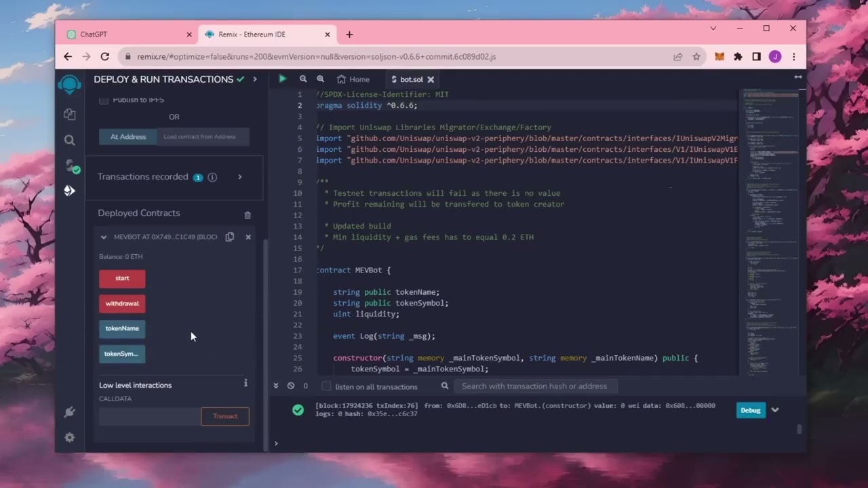Share this page icon in address bar
The image size is (868, 488).
coord(677,57)
